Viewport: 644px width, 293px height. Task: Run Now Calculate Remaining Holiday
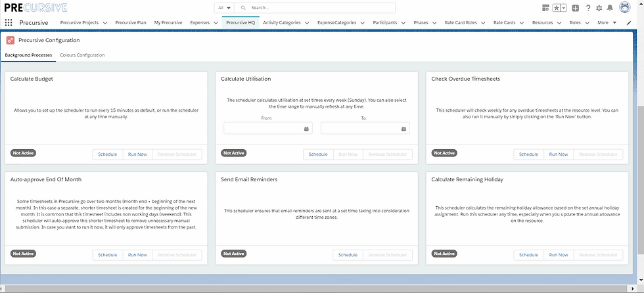point(559,255)
